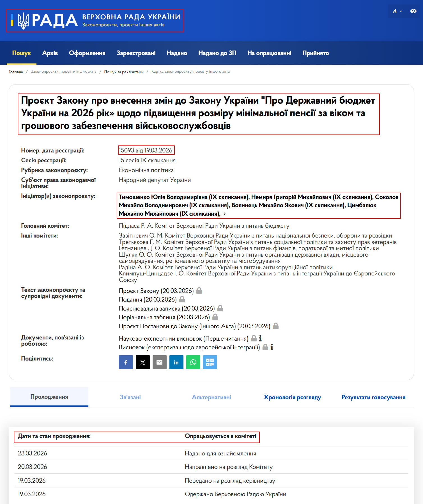The image size is (423, 504).
Task: Click the Рада trident logo
Action: pos(23,21)
